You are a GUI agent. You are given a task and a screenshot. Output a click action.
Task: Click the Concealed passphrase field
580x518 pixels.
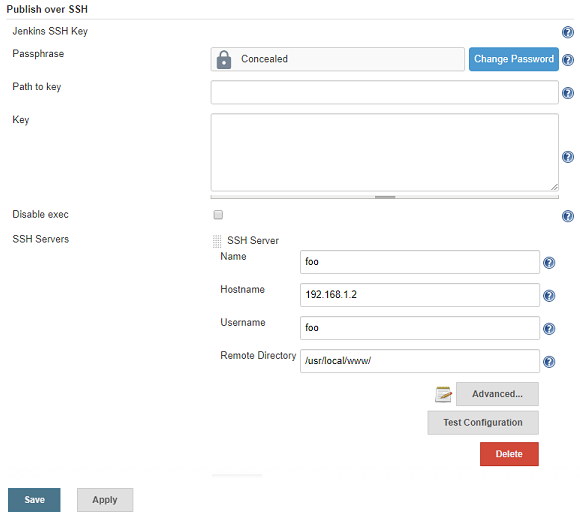(337, 59)
